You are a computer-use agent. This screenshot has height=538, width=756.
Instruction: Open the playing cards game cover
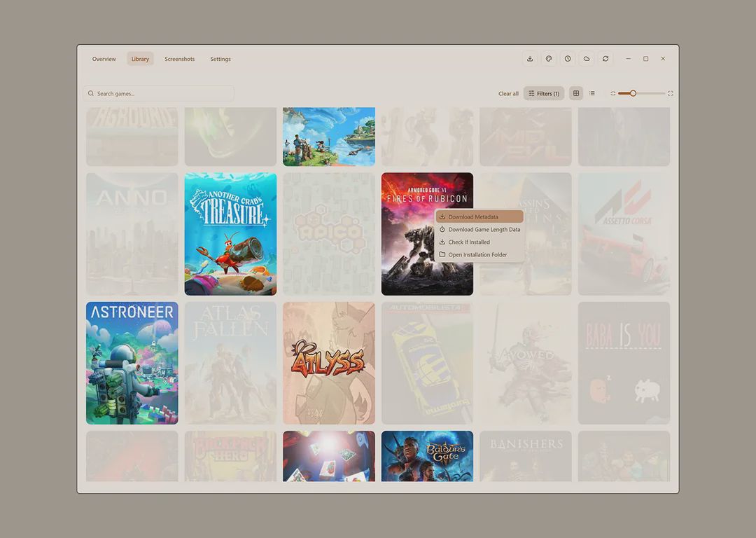[329, 456]
